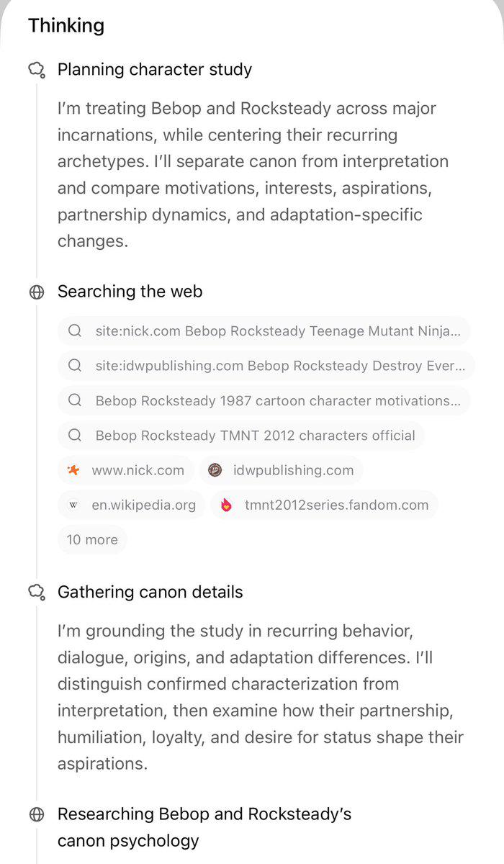
Task: Click the nick.com orange splat favicon
Action: tap(73, 470)
